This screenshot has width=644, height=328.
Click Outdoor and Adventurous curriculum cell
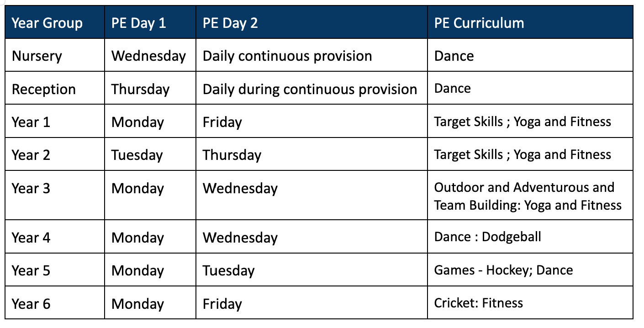click(x=528, y=196)
